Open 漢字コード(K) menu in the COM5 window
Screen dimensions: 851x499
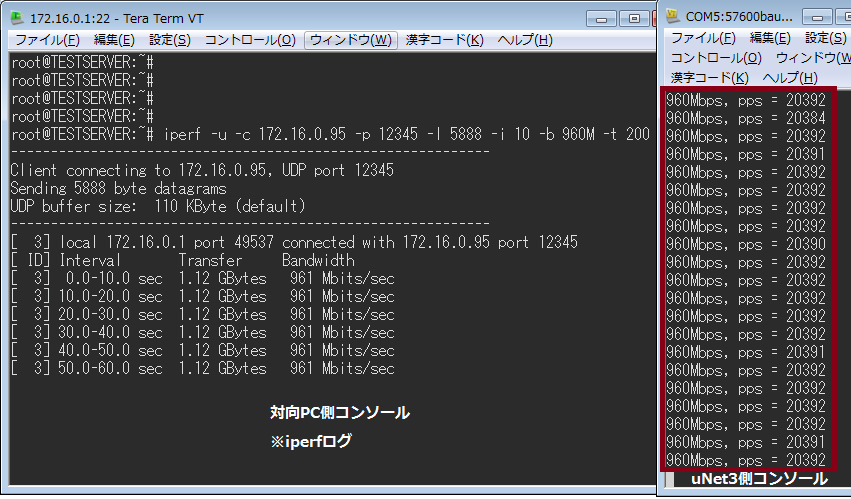709,78
